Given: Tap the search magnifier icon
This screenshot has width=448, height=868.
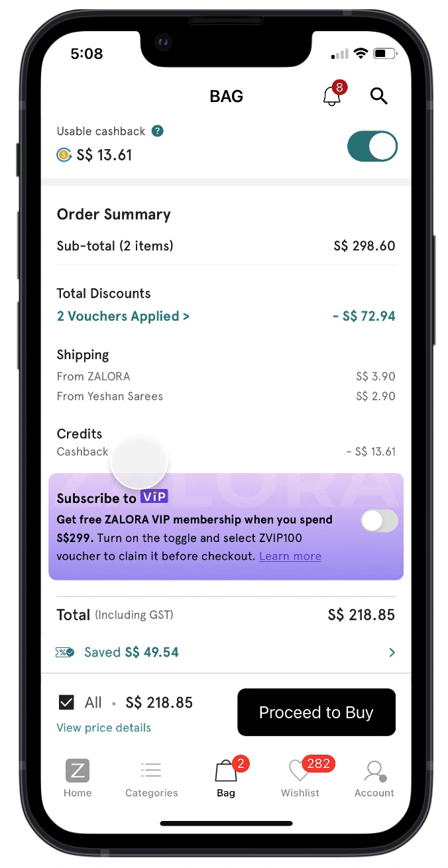Looking at the screenshot, I should 378,96.
